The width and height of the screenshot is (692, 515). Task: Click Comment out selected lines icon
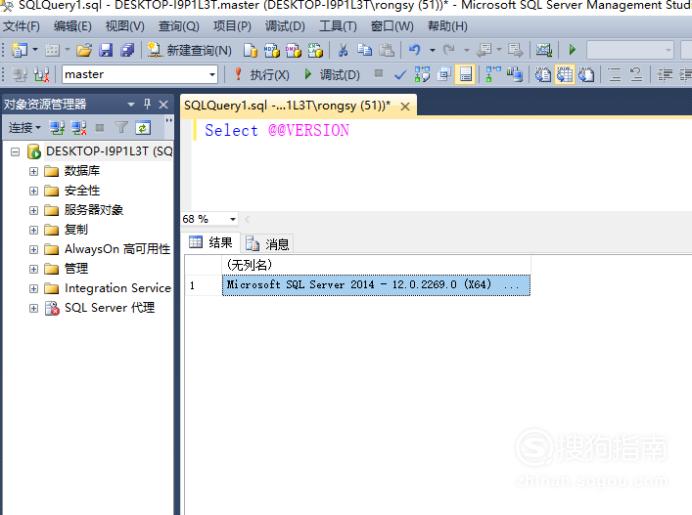[x=615, y=75]
